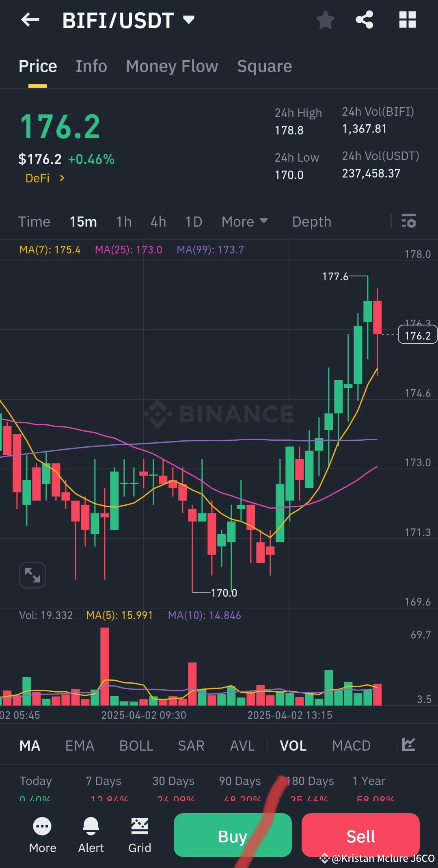
Task: Open the DeFi category link chevron
Action: click(x=62, y=178)
